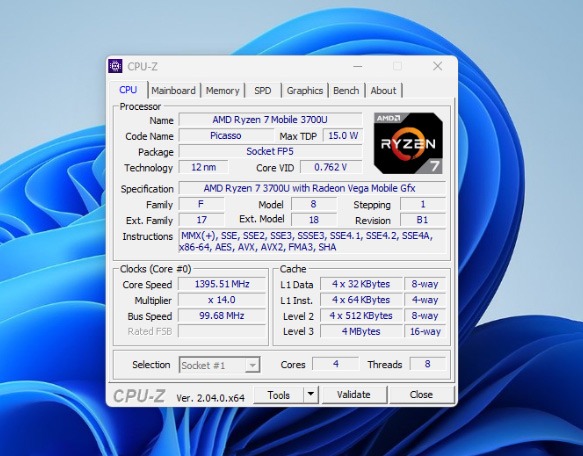Switch to the Mainboard tab
Screen dimensions: 583x456
[173, 90]
